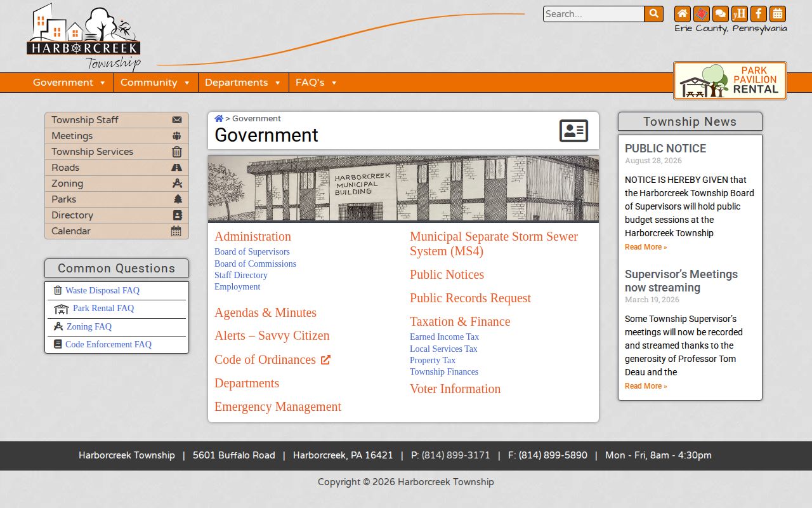Open the Park Pavilion Rental banner

730,81
